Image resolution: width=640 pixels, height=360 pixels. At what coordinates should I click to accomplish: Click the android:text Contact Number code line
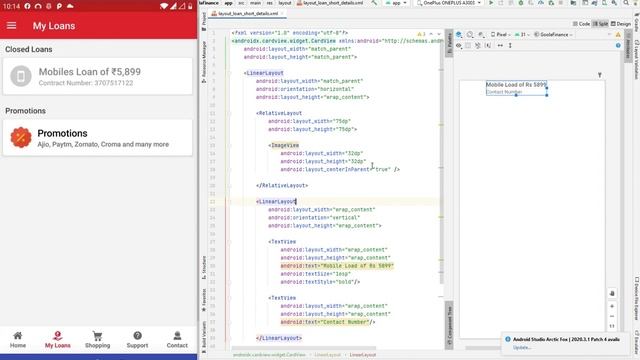point(328,322)
